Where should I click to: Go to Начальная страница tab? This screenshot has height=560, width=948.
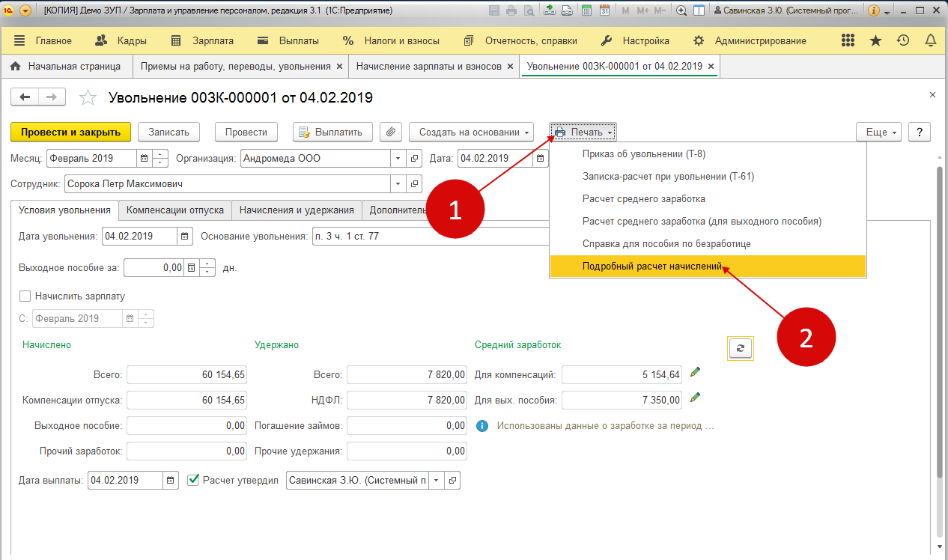tap(66, 66)
